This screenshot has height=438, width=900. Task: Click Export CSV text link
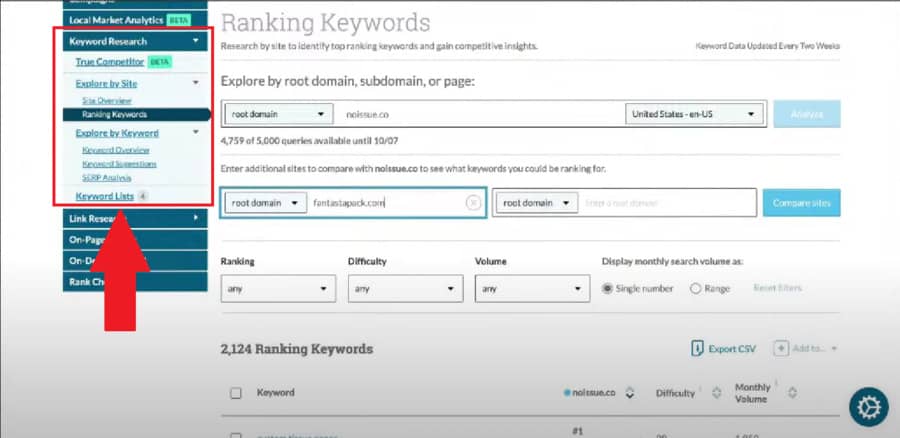click(x=732, y=348)
